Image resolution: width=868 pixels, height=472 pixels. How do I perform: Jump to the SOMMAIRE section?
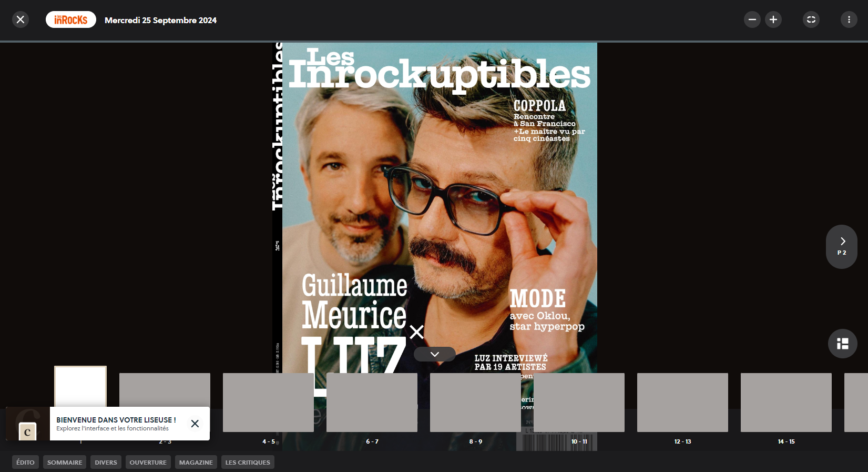click(x=65, y=463)
